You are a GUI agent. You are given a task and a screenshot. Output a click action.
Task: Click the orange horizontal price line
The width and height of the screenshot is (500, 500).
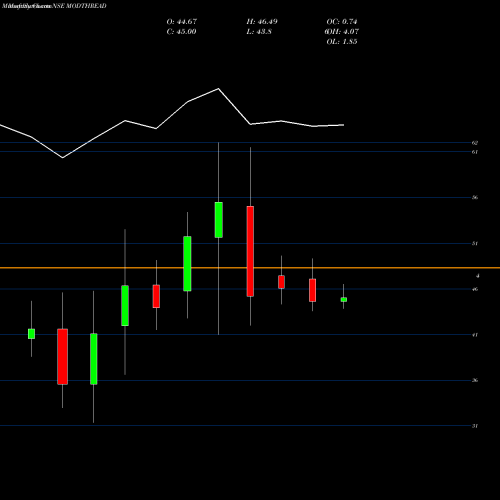pyautogui.click(x=250, y=268)
